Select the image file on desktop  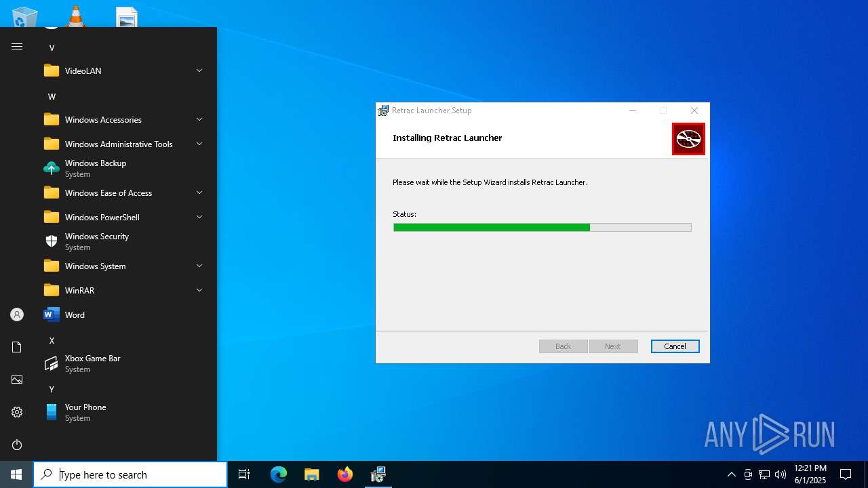pyautogui.click(x=126, y=17)
